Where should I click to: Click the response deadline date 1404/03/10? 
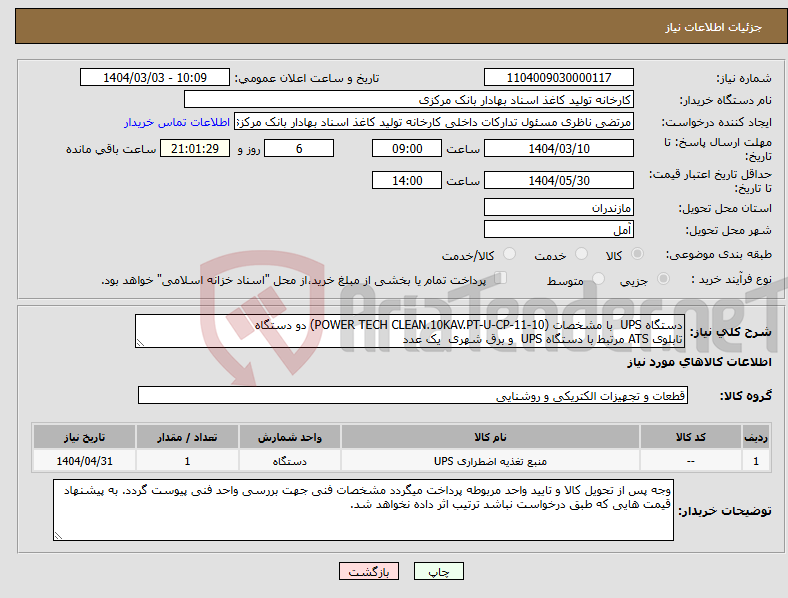559,148
